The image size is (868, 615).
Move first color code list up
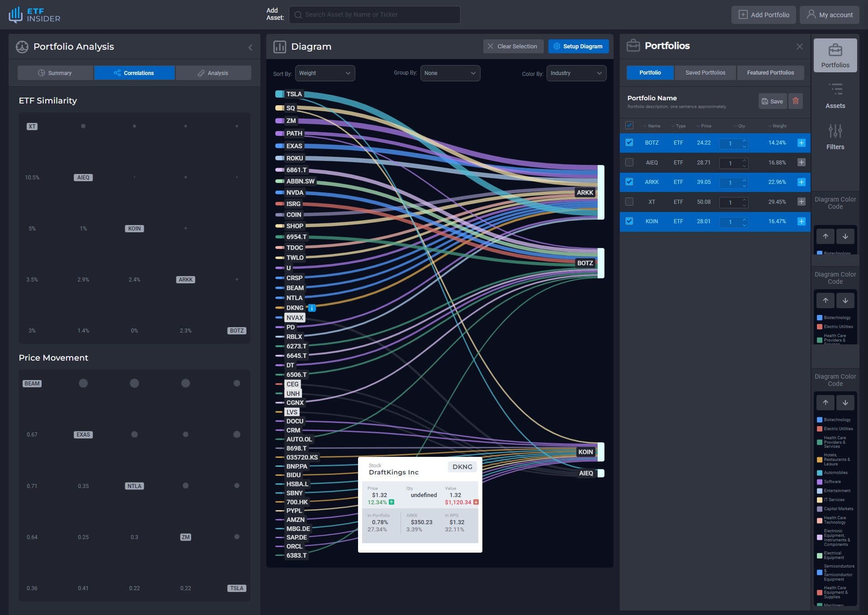(x=826, y=236)
